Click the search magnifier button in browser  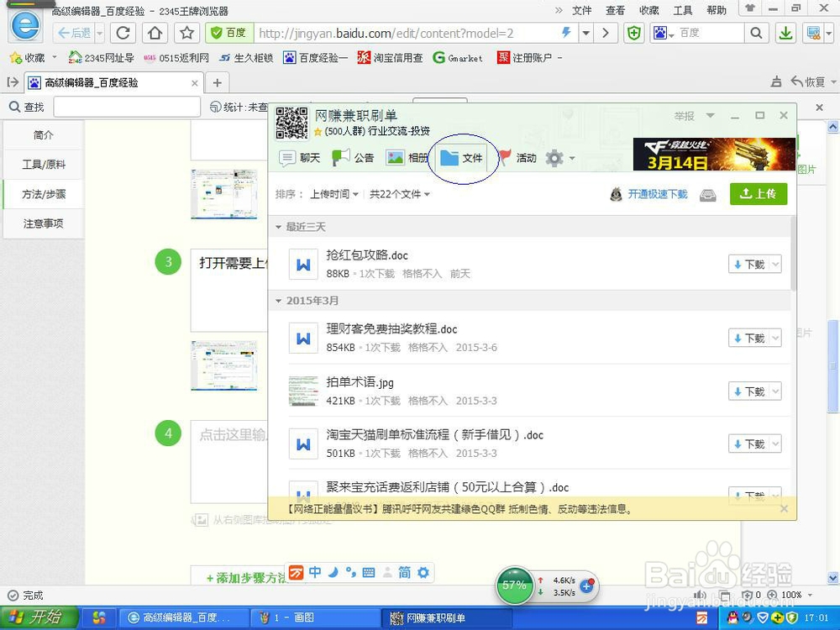(x=756, y=34)
